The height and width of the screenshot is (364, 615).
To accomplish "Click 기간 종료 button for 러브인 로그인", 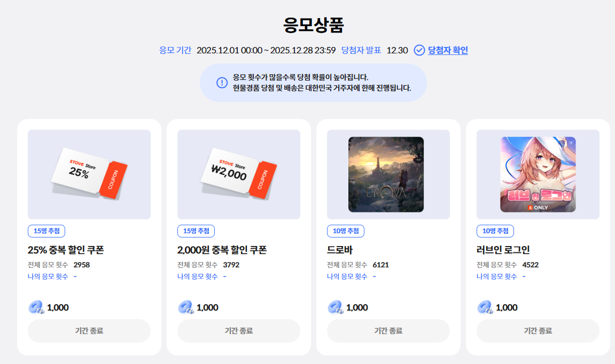I will tap(538, 331).
